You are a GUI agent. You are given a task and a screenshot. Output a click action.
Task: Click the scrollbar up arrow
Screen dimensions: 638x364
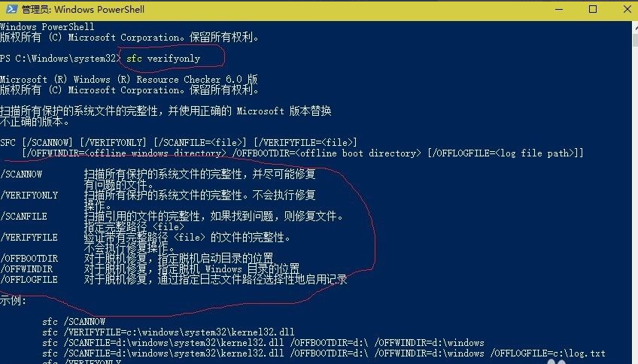(636, 28)
